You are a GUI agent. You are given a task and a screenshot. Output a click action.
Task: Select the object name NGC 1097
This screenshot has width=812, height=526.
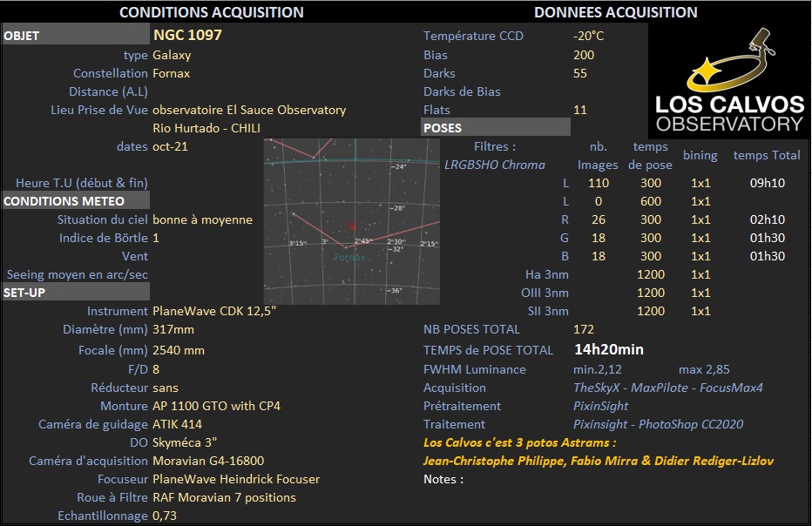[187, 35]
